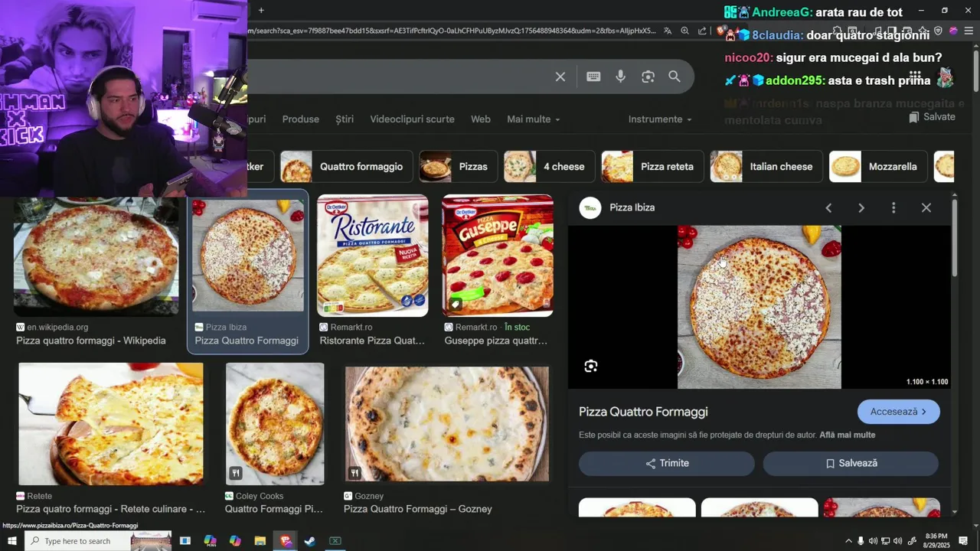Open the Google account avatar
This screenshot has height=551, width=980.
(x=946, y=77)
